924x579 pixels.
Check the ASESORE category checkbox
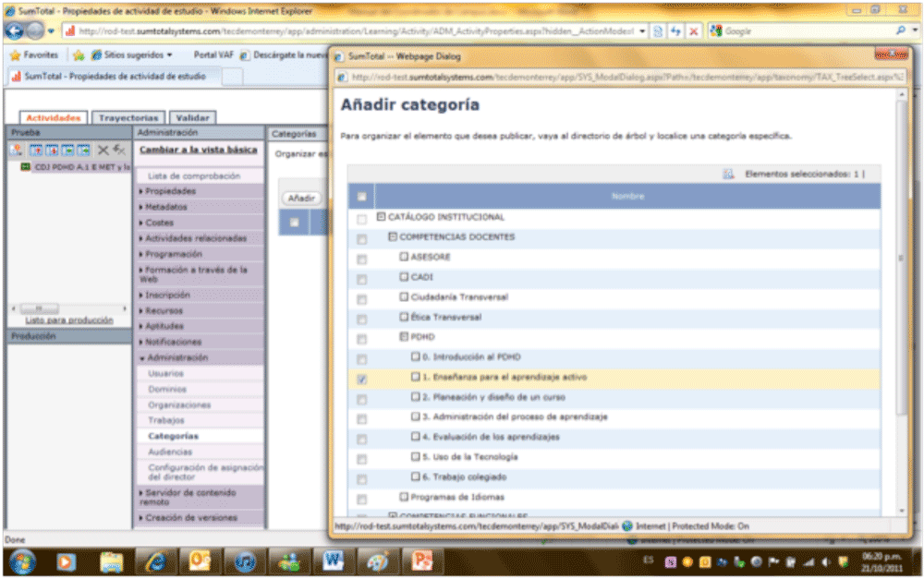362,259
